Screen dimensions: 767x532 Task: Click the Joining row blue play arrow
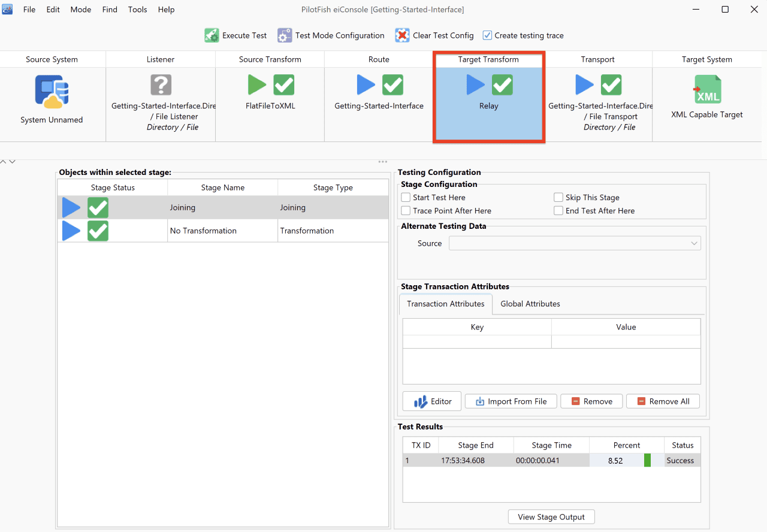click(x=71, y=208)
